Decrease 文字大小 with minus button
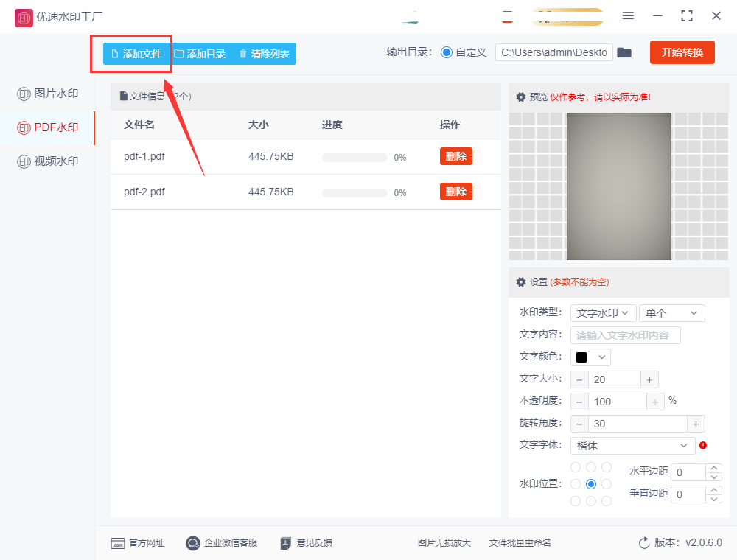This screenshot has width=737, height=560. click(x=579, y=379)
